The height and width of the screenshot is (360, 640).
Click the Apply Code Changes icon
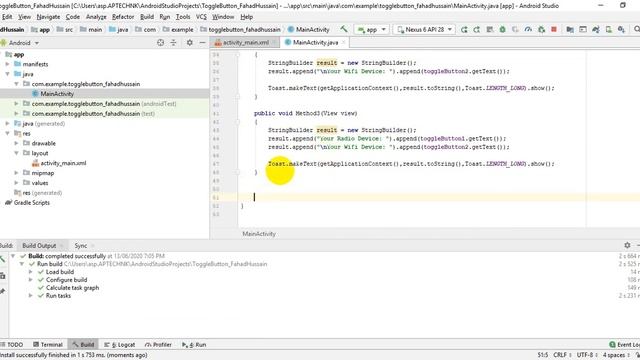pos(490,29)
